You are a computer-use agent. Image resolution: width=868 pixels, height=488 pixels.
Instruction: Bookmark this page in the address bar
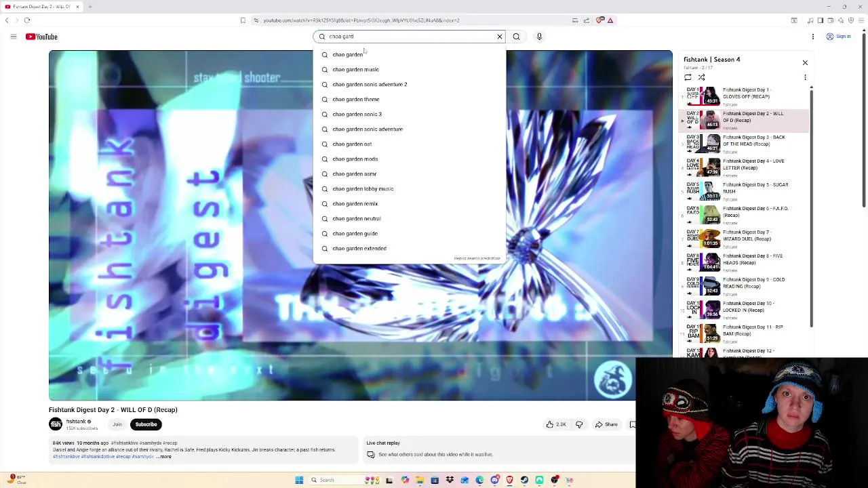point(243,20)
